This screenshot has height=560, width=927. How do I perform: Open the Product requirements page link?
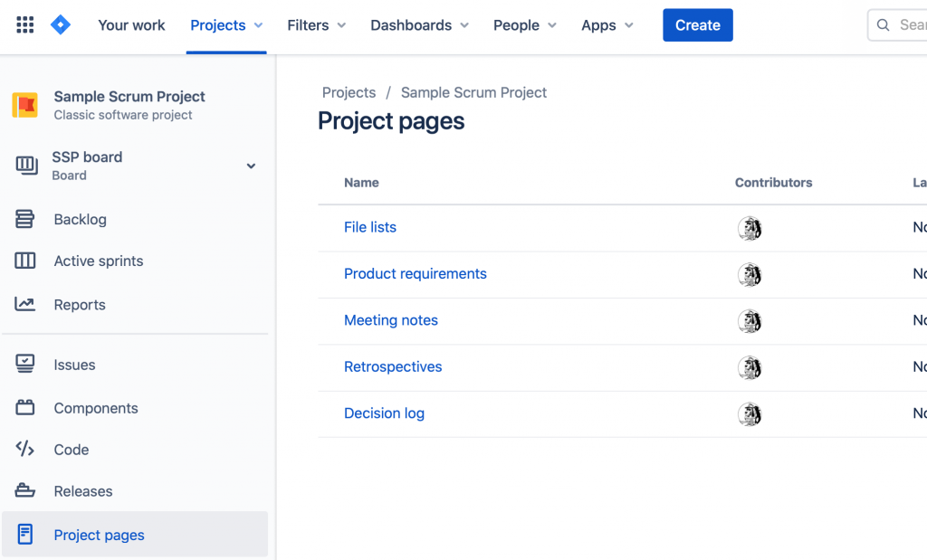[415, 273]
